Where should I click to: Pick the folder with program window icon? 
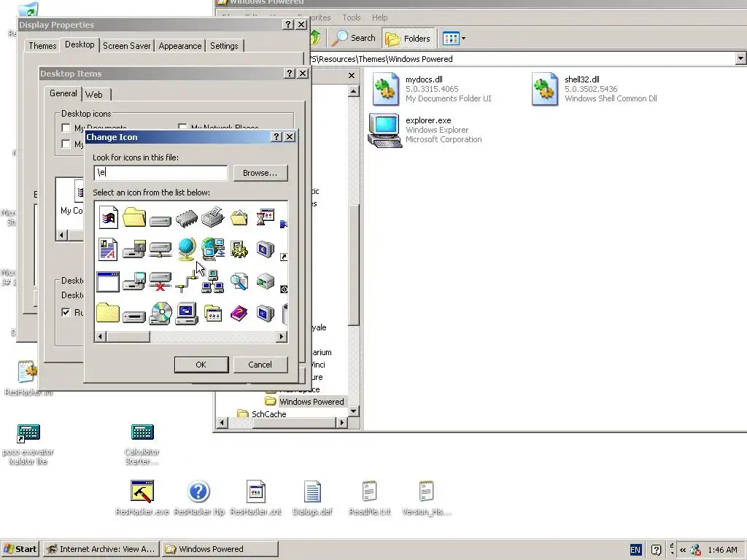pos(212,314)
